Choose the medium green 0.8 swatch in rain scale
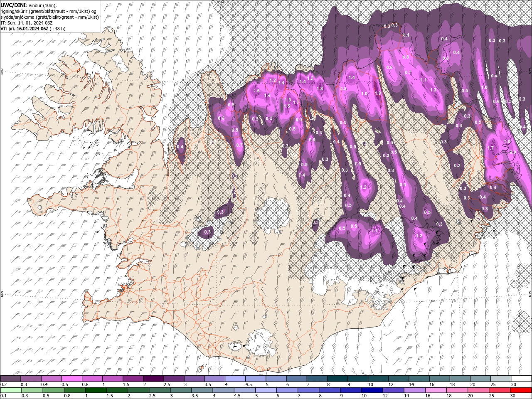The width and height of the screenshot is (532, 399). (75, 390)
